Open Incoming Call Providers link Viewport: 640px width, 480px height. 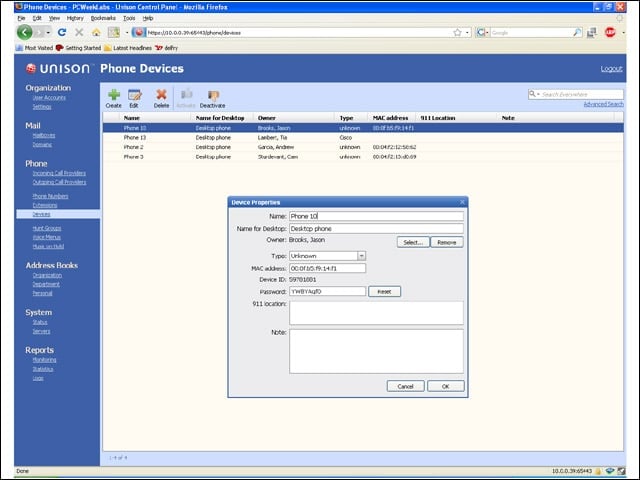pos(59,173)
